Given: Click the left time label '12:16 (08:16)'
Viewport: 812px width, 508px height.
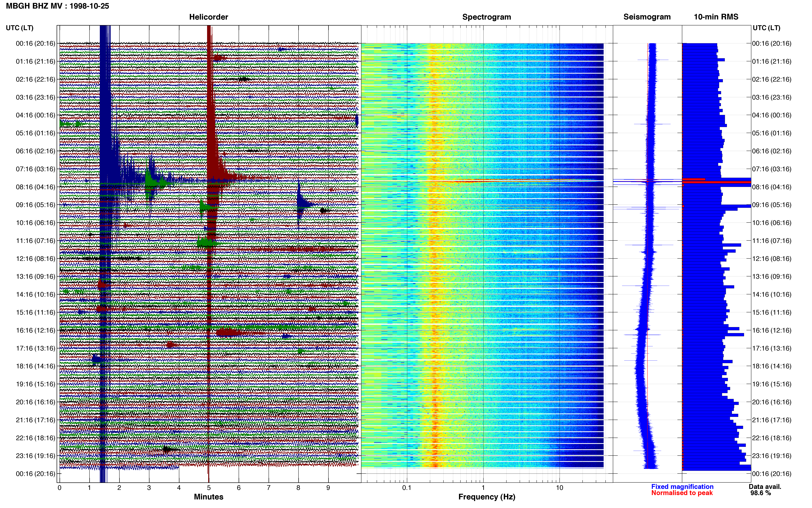Looking at the screenshot, I should 35,259.
